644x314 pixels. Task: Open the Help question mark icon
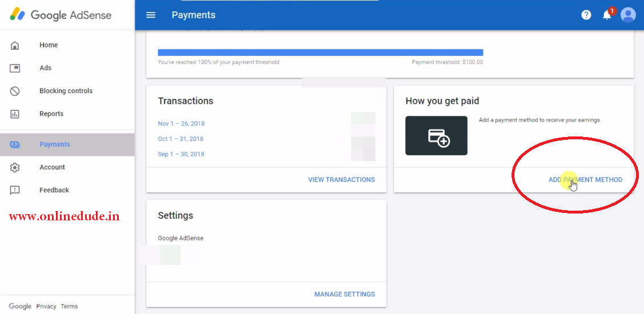(x=586, y=15)
